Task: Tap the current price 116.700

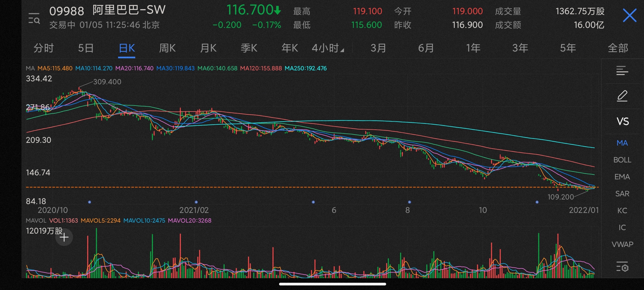Action: click(250, 10)
